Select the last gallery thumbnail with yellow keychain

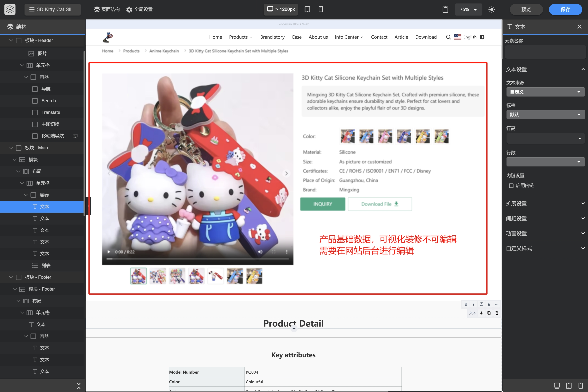(254, 276)
